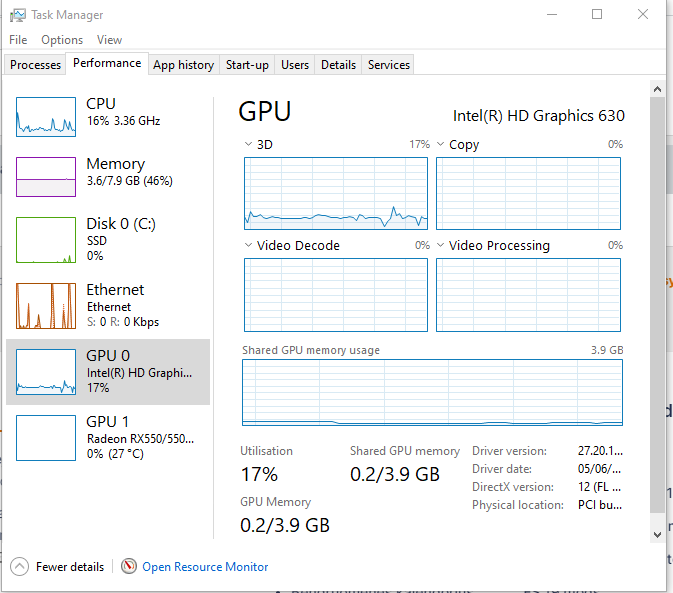Click the Physical location value PCI bu...
The width and height of the screenshot is (673, 593).
(x=600, y=505)
